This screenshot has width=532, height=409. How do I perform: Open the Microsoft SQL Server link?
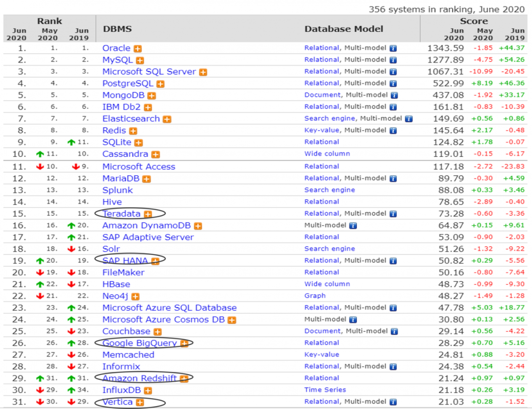(x=149, y=72)
